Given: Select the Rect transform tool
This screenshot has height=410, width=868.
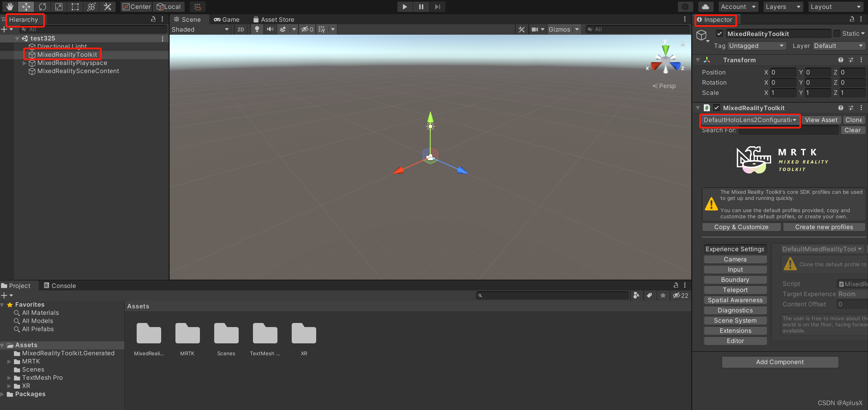Looking at the screenshot, I should point(75,7).
